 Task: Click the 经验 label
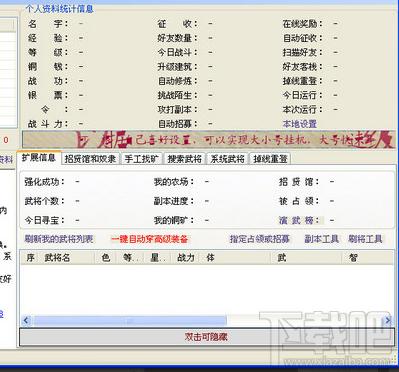(x=48, y=38)
